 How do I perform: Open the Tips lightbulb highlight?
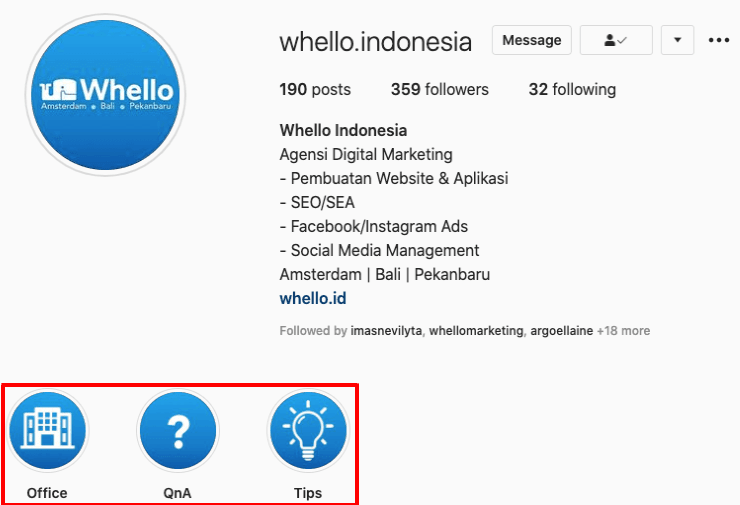tap(308, 430)
